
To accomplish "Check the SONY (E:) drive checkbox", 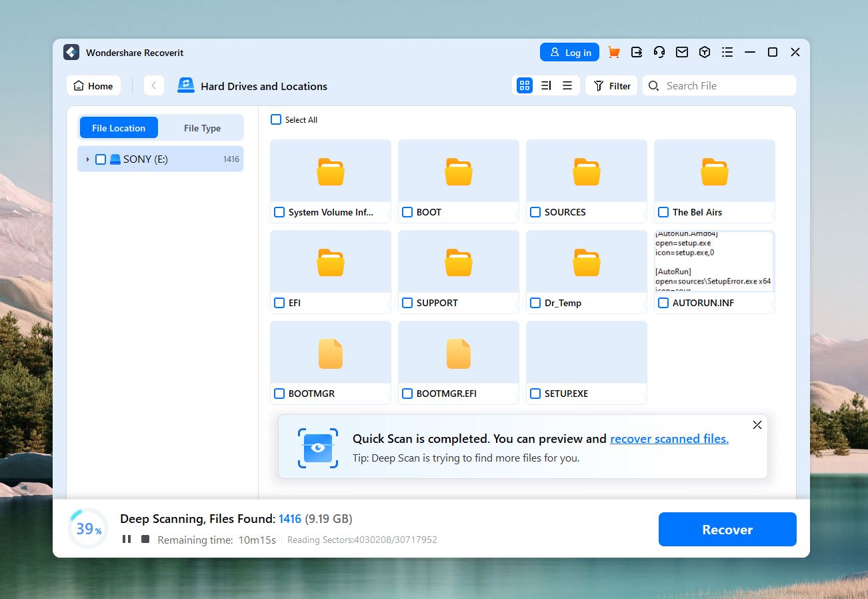I will click(101, 159).
